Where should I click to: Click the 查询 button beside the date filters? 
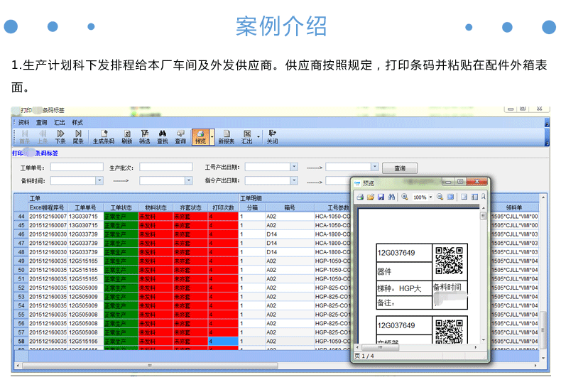(x=399, y=168)
